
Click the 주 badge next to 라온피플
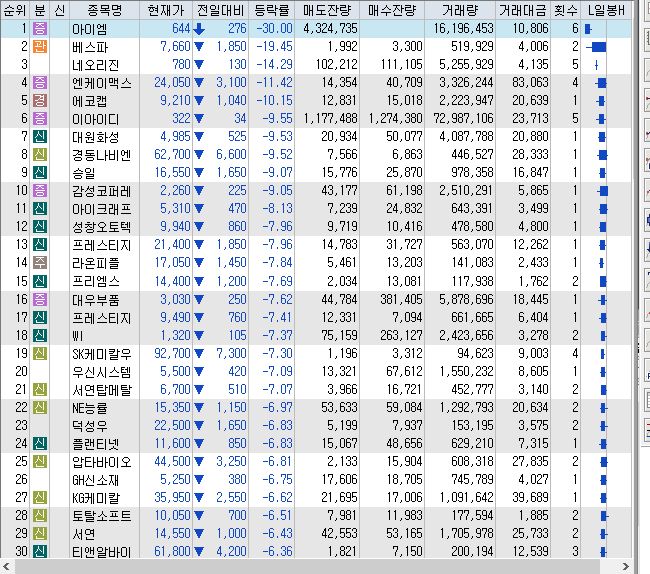(40, 262)
